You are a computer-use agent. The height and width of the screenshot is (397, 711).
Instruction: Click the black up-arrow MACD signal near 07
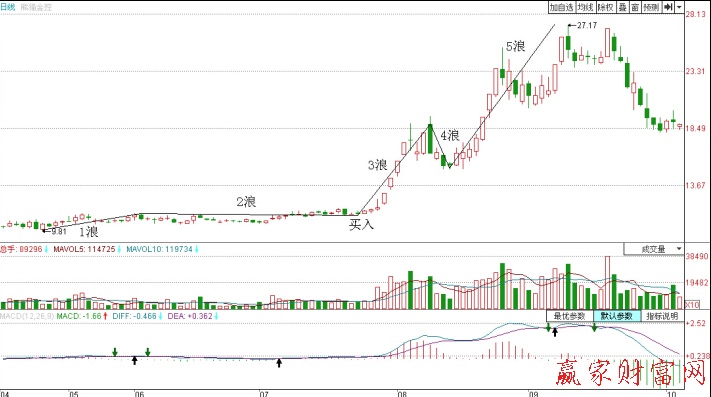point(279,362)
